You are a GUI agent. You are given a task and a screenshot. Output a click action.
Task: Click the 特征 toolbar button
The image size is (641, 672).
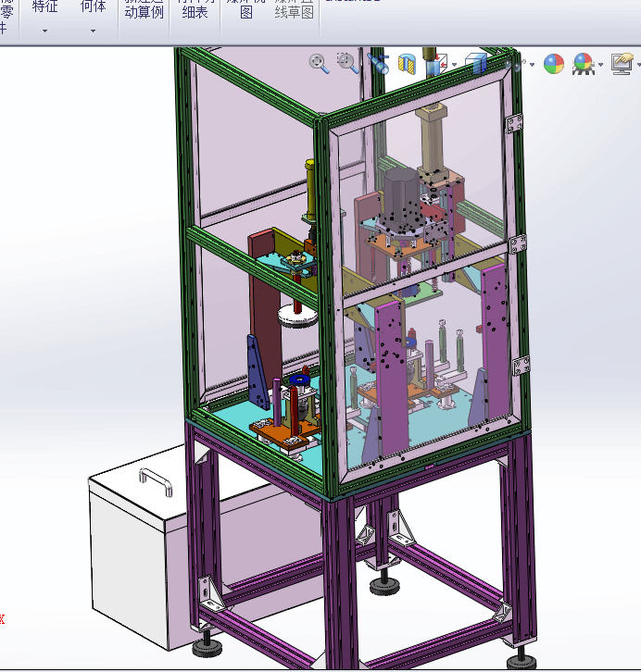pyautogui.click(x=45, y=6)
